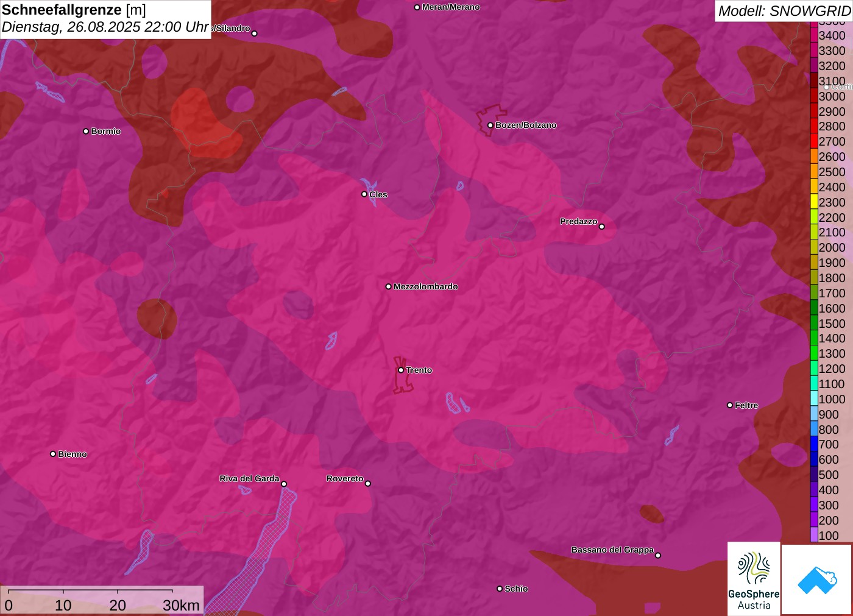
Task: Click the blue cloud logo icon
Action: click(x=817, y=579)
